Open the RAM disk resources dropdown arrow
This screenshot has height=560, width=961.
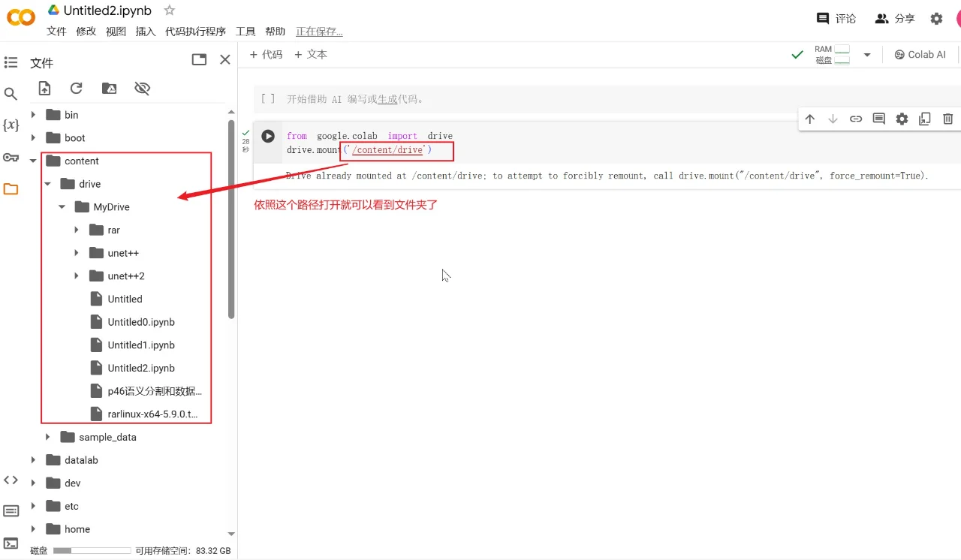click(867, 55)
